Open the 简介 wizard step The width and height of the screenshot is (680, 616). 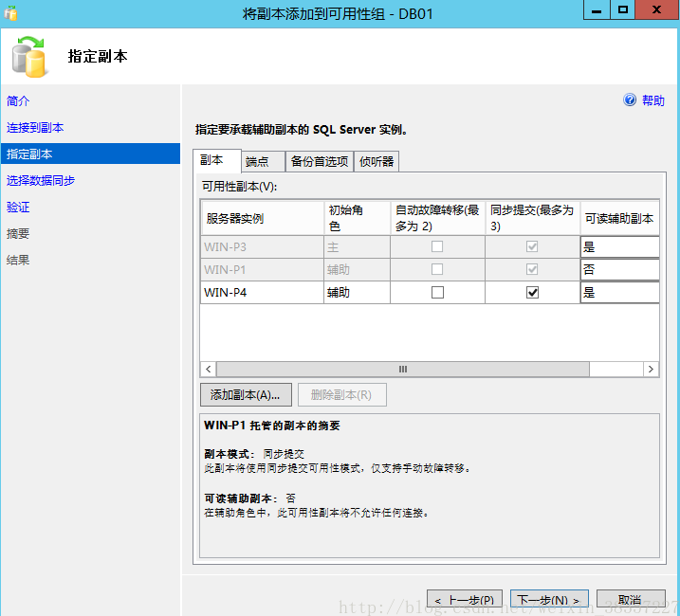click(18, 100)
